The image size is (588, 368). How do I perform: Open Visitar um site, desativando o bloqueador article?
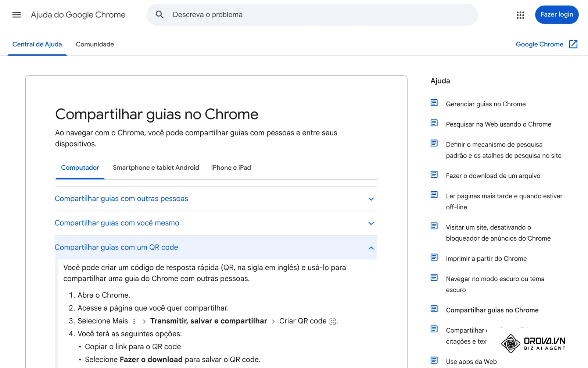[x=498, y=233]
